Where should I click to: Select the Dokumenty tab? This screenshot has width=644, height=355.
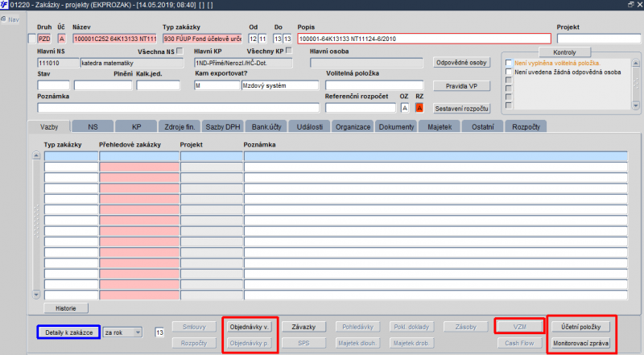point(396,127)
